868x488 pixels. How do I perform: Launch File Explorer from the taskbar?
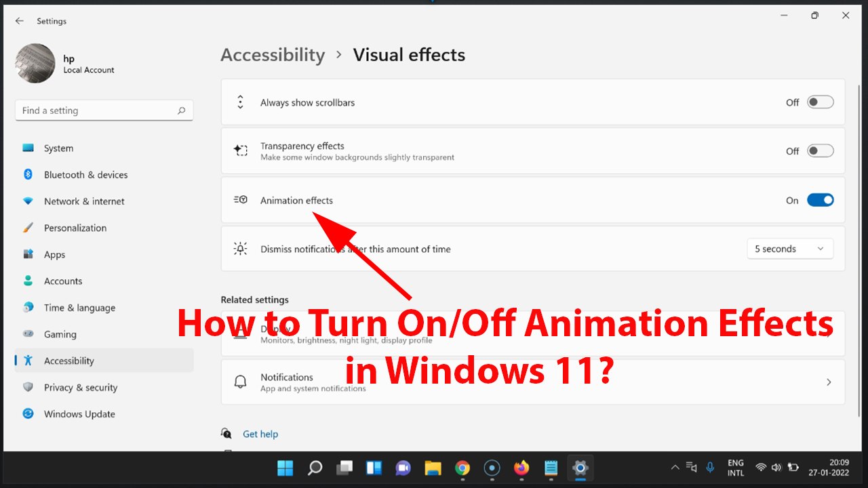(x=433, y=468)
